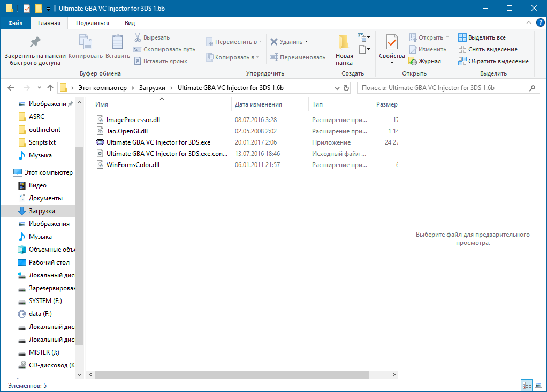The height and width of the screenshot is (392, 547).
Task: Open the outlinefont quick access folder
Action: click(44, 130)
